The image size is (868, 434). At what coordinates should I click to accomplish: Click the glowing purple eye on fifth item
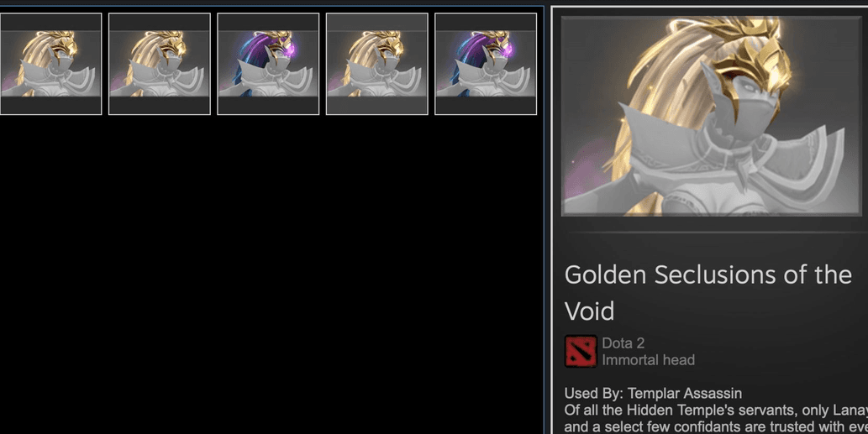[508, 50]
